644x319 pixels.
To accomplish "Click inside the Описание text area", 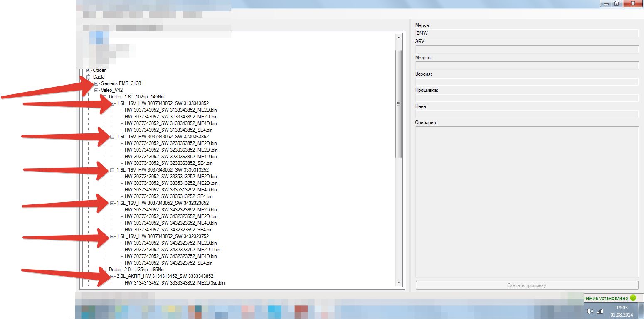I will click(526, 201).
